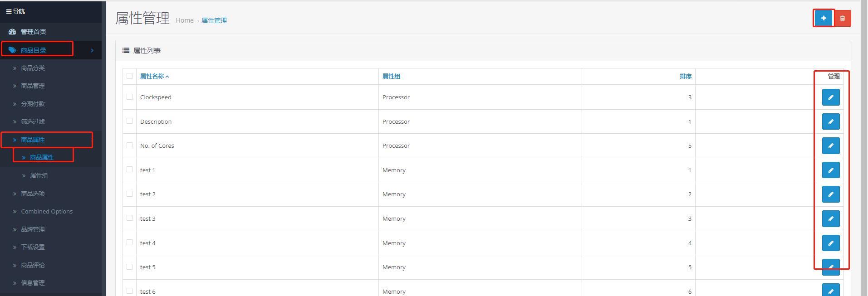Open 商品分类 in the sidebar
The image size is (868, 296).
[x=33, y=68]
